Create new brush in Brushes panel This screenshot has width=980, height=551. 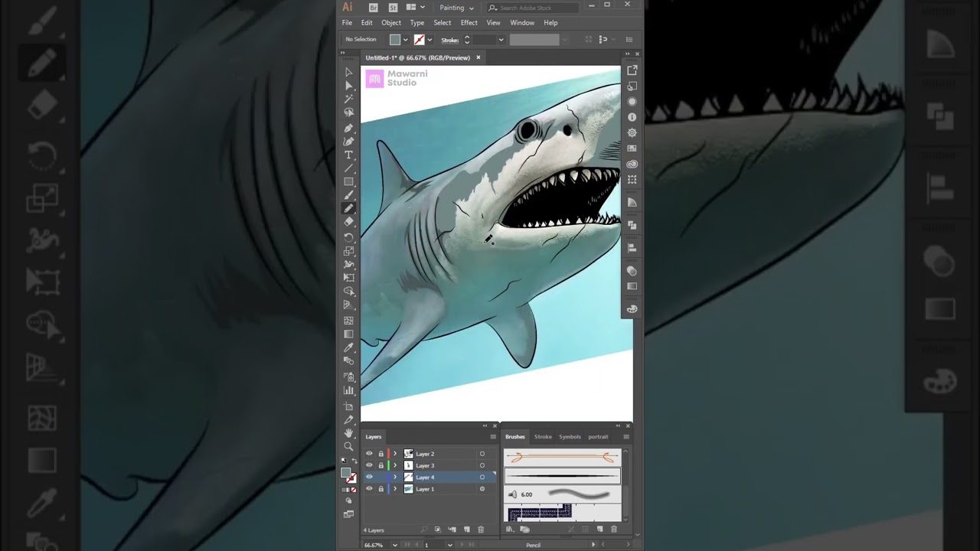tap(599, 530)
